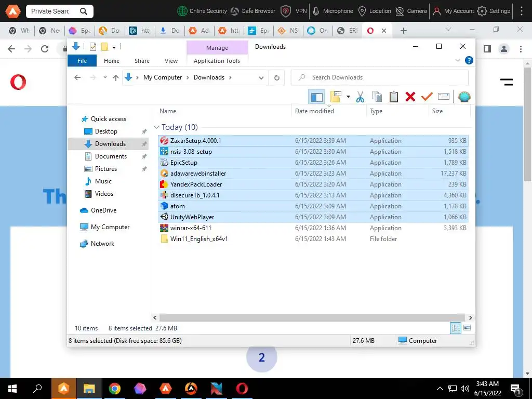Open the quick access toolbar customize dropdown
This screenshot has width=532, height=399.
tap(114, 47)
